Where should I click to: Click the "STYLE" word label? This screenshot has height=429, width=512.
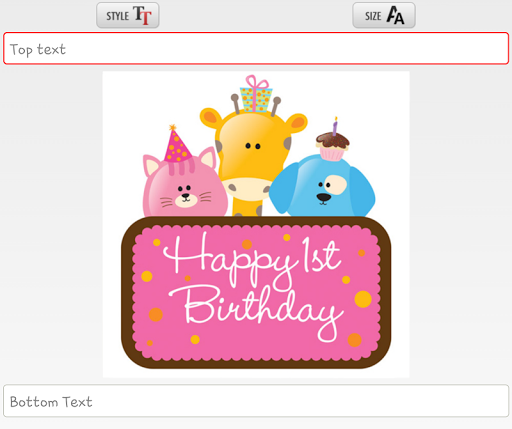pos(117,16)
